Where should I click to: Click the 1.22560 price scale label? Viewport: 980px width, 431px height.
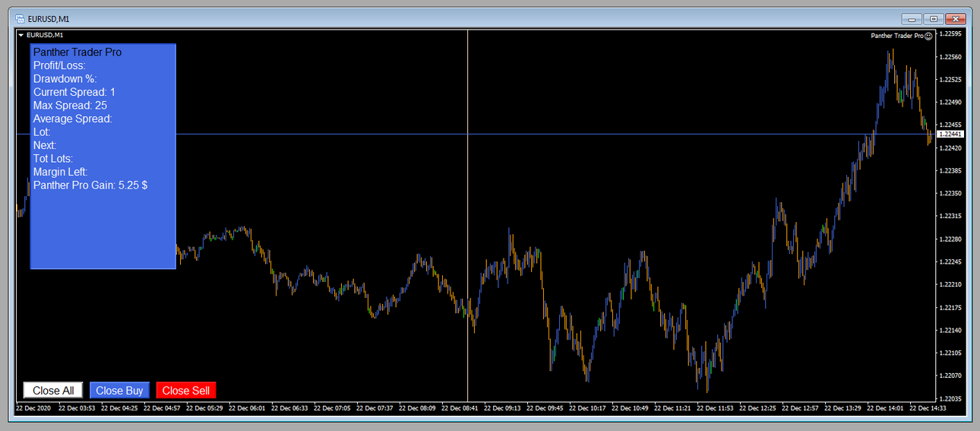click(x=950, y=57)
